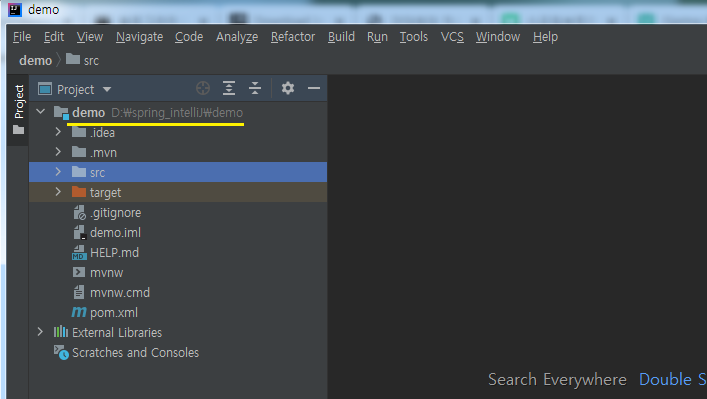The width and height of the screenshot is (707, 399).
Task: Click the .idea folder name
Action: [102, 133]
